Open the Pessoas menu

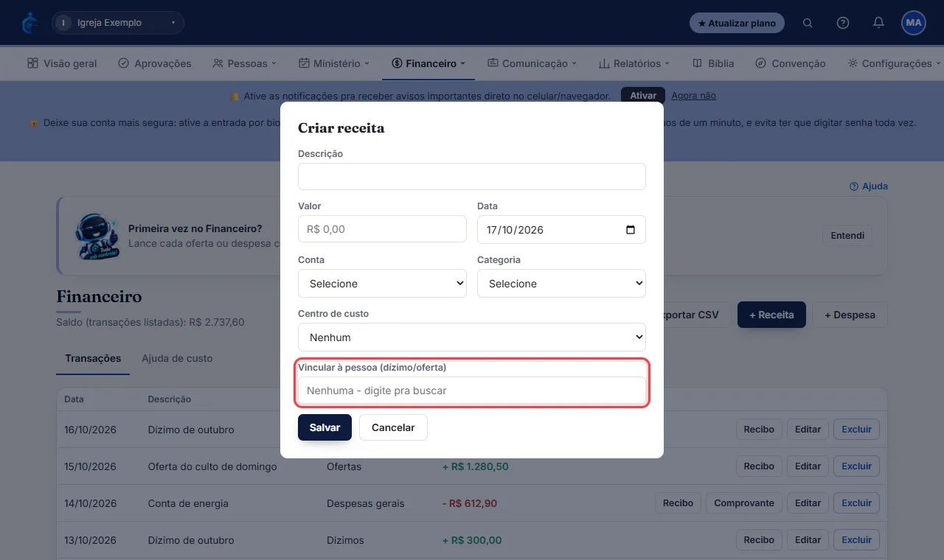[x=244, y=63]
